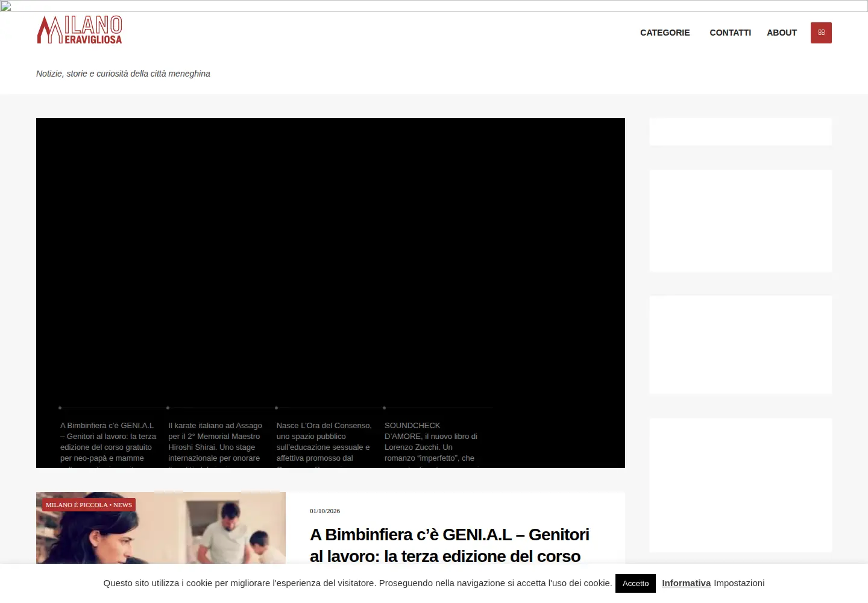Click the Milano Meravigliosa logo
Image resolution: width=868 pixels, height=603 pixels.
pos(80,30)
